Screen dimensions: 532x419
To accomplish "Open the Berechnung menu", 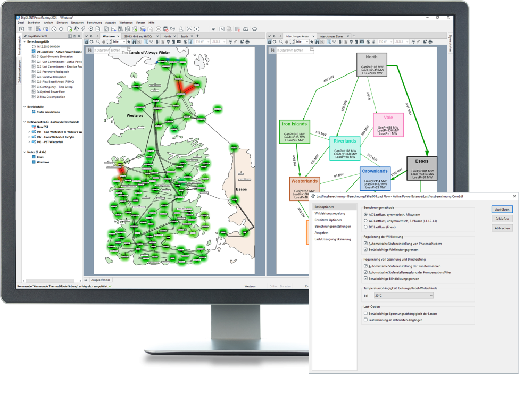I will pos(94,23).
